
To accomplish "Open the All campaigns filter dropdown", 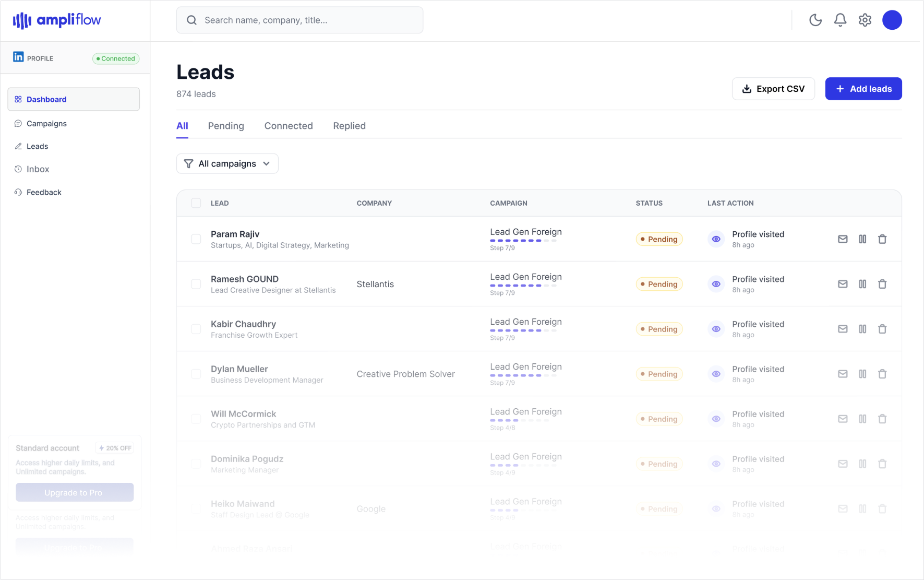I will click(x=227, y=163).
